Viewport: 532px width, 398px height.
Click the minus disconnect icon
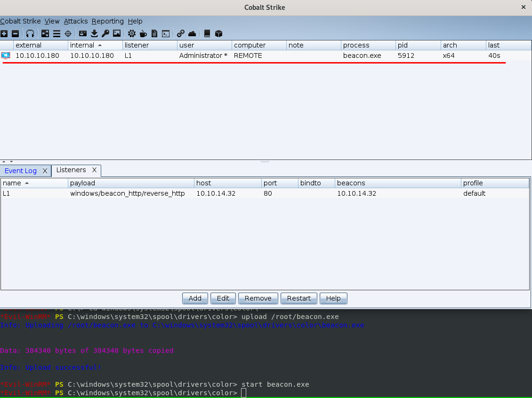tap(15, 33)
